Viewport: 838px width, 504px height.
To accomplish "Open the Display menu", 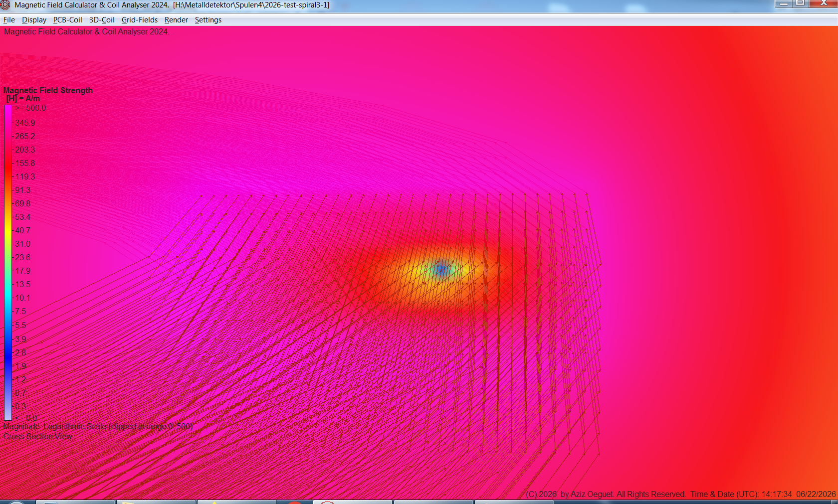I will (34, 20).
